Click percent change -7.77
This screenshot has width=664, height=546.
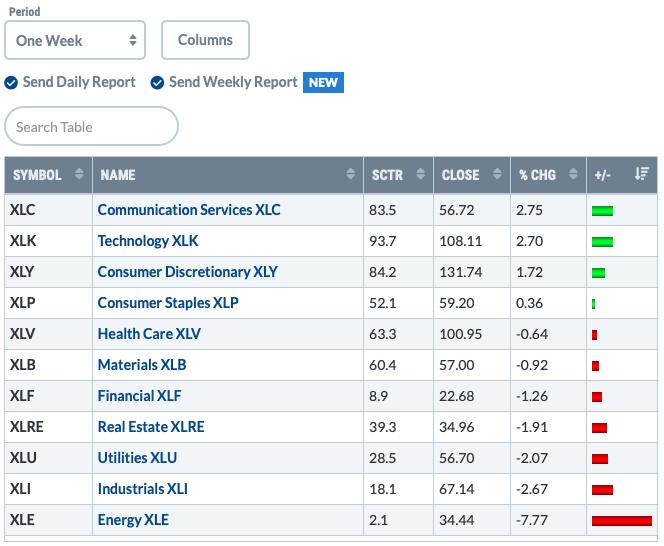click(532, 520)
